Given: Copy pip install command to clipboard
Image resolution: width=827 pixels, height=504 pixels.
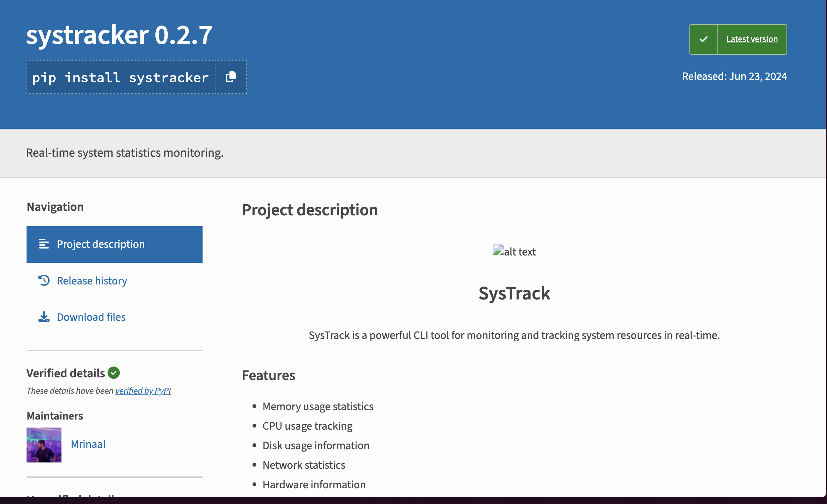Looking at the screenshot, I should tap(231, 77).
